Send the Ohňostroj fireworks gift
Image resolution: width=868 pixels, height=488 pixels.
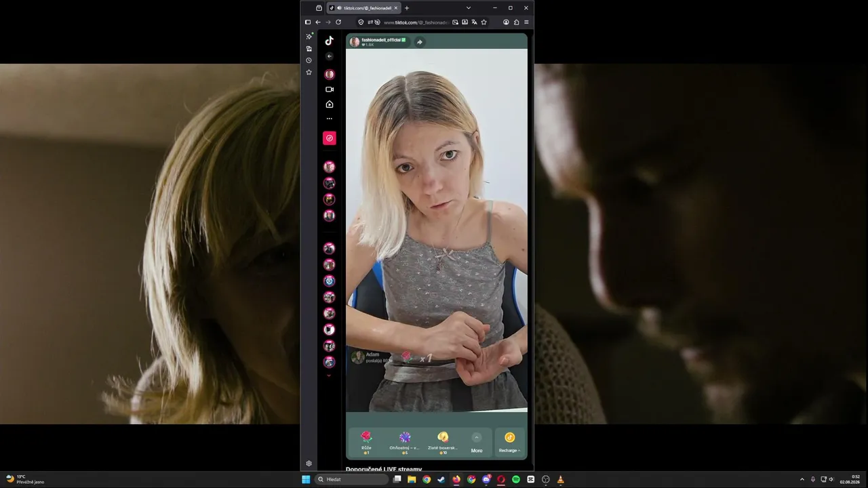[x=404, y=442]
